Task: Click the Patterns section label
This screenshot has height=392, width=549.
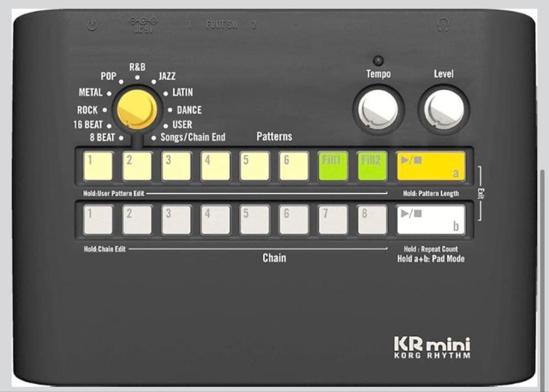Action: coord(274,137)
